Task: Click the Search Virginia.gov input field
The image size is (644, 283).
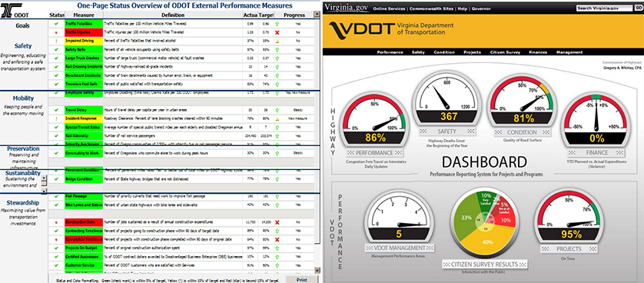Action: (604, 8)
